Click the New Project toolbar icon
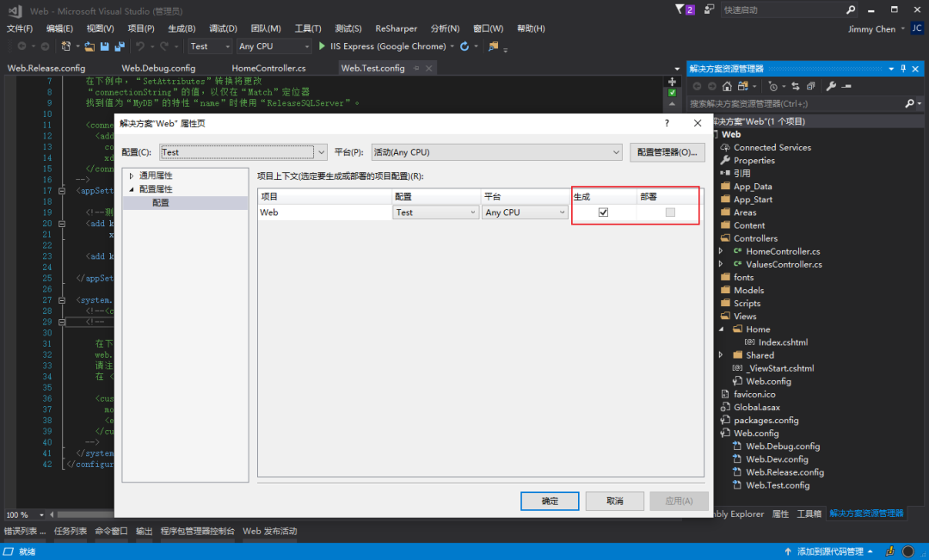Viewport: 929px width, 560px height. click(x=66, y=46)
